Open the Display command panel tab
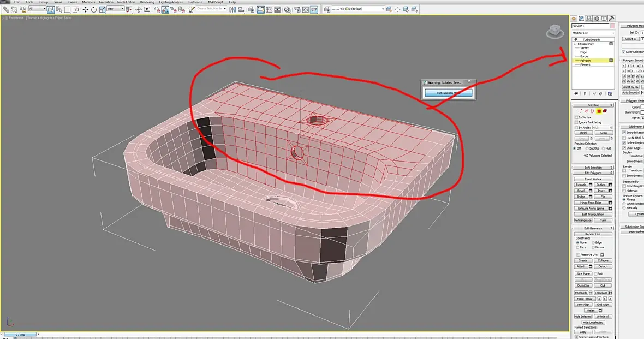Image resolution: width=644 pixels, height=339 pixels. [604, 19]
